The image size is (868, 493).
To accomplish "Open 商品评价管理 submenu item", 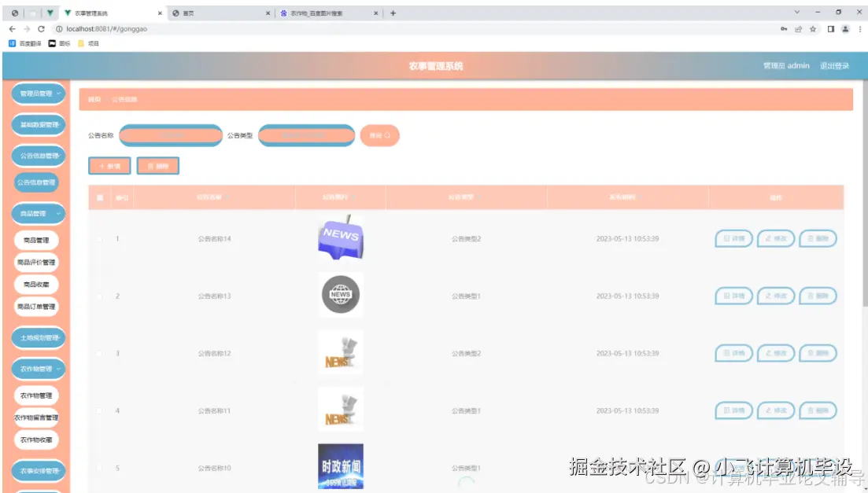I will click(36, 263).
